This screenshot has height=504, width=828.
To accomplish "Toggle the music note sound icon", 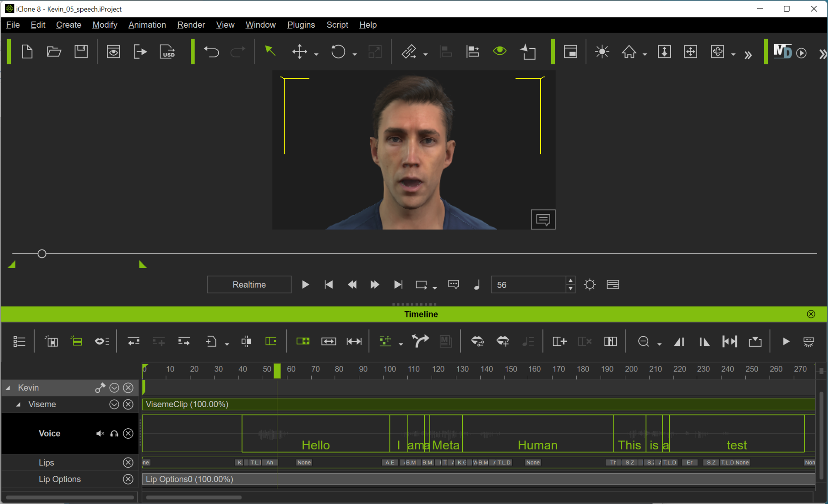I will pyautogui.click(x=477, y=285).
